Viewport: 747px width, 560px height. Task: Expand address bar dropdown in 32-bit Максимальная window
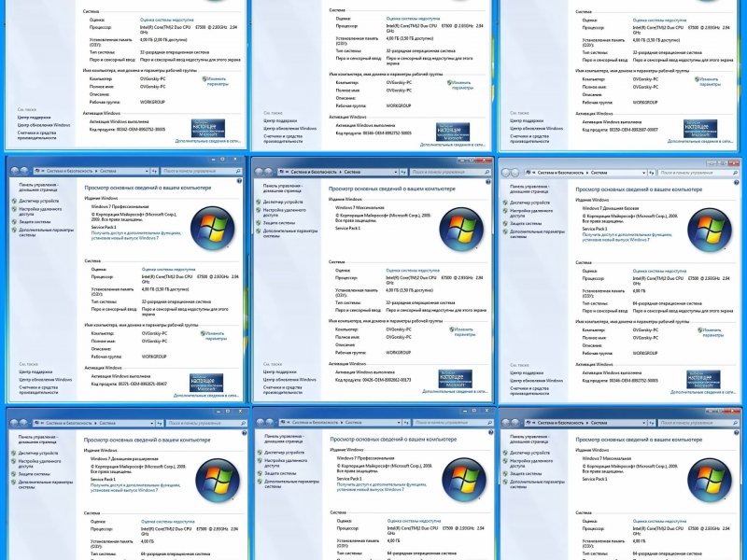395,172
